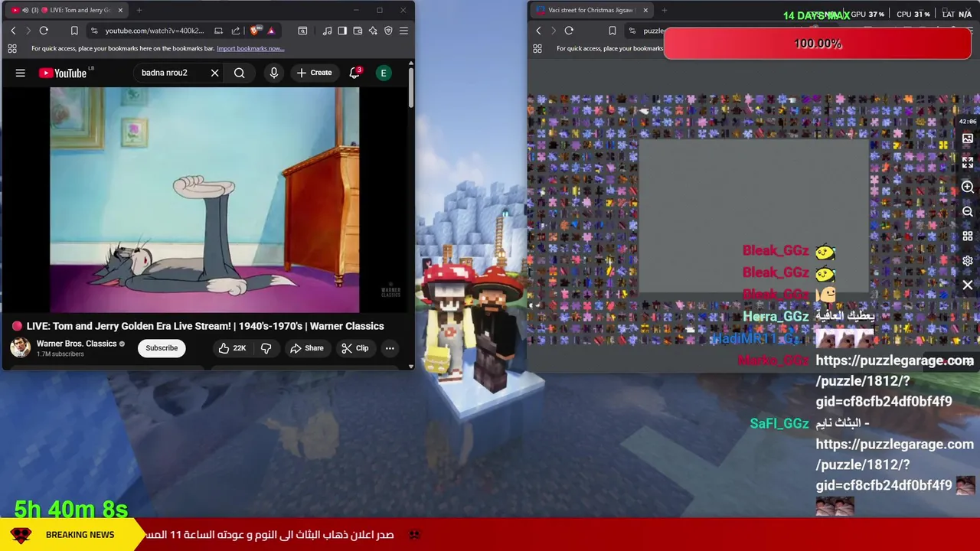Go back in the YouTube browser window
This screenshot has height=551, width=980.
tap(13, 31)
